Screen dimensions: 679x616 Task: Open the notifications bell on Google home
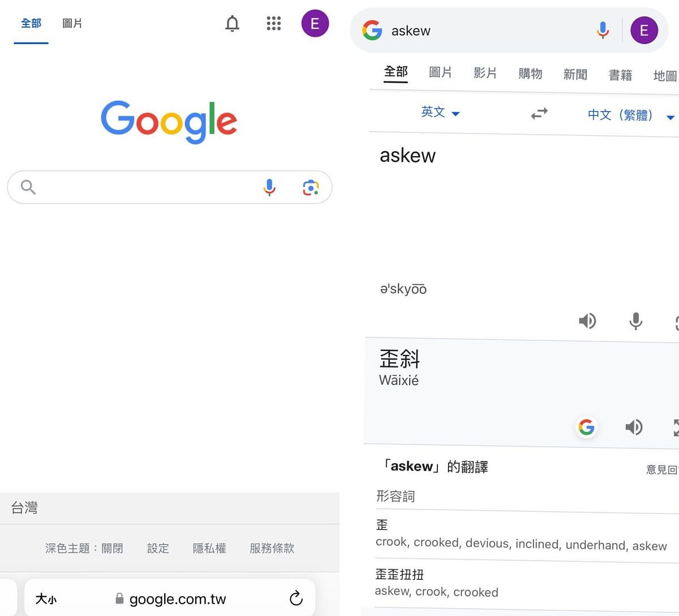[x=232, y=24]
